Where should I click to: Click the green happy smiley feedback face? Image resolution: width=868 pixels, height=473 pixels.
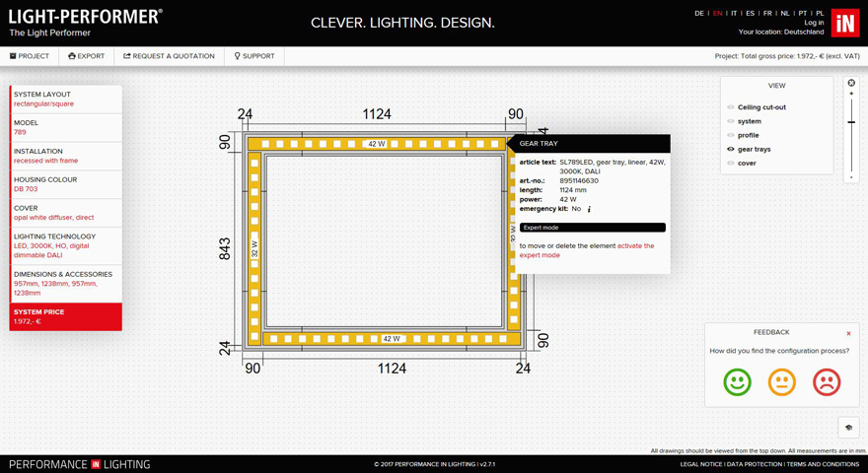[737, 381]
